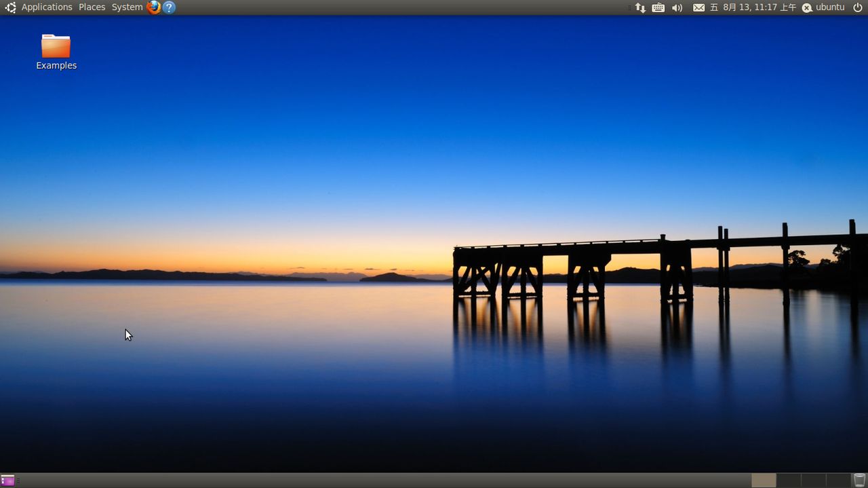This screenshot has width=868, height=488.
Task: Open the Examples folder on the desktop
Action: coord(56,48)
